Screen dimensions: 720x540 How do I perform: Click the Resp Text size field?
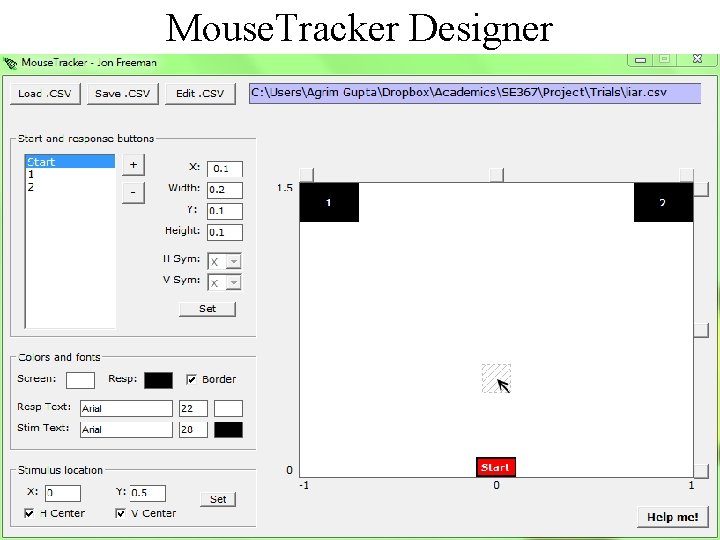coord(193,408)
